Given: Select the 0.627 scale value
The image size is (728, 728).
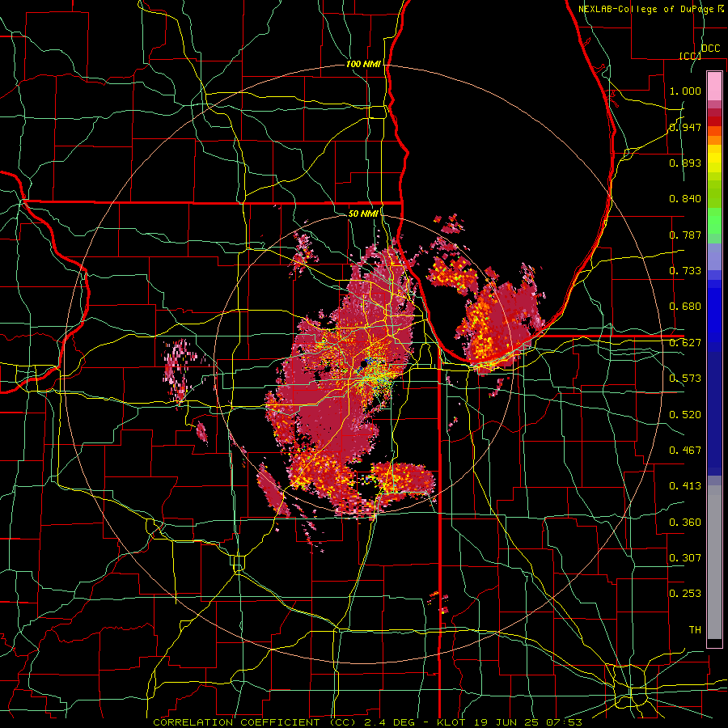Looking at the screenshot, I should click(x=685, y=343).
